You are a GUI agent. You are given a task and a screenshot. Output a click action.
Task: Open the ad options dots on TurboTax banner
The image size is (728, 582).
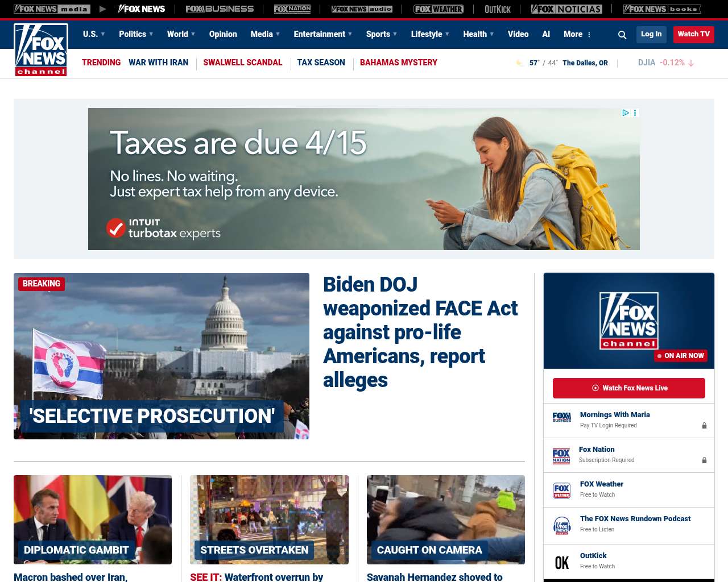pyautogui.click(x=635, y=113)
